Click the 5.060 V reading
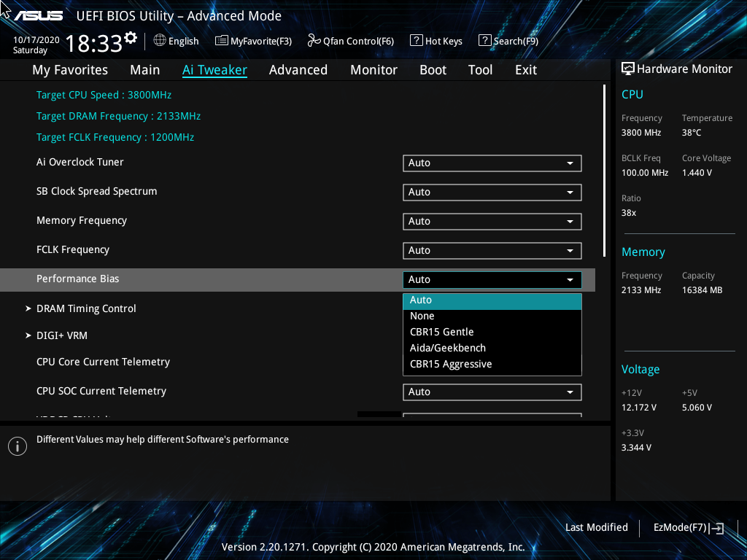 click(697, 407)
